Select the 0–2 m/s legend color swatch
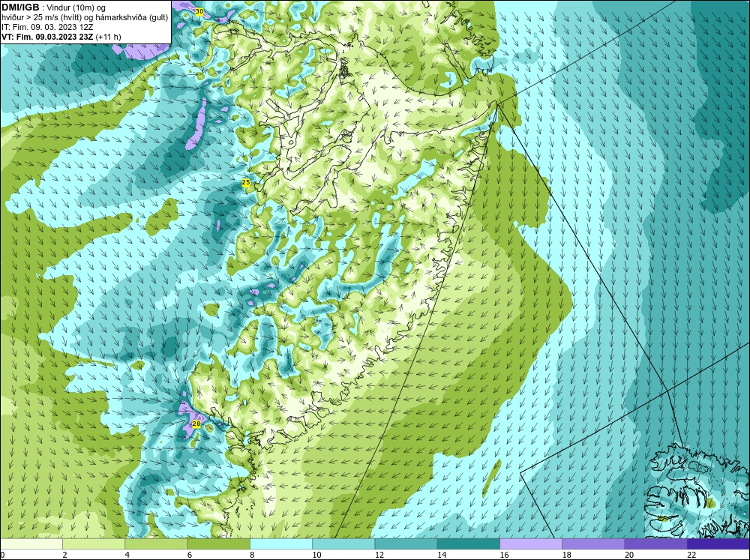 tap(31, 544)
